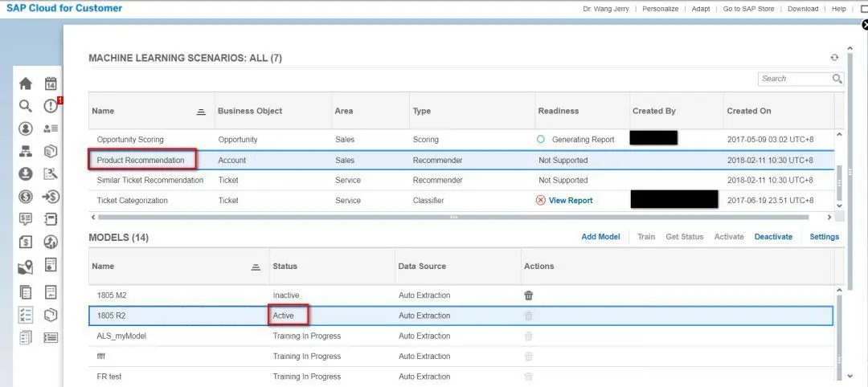Screen dimensions: 868x387
Task: Open the checklist icon in sidebar
Action: [26, 315]
